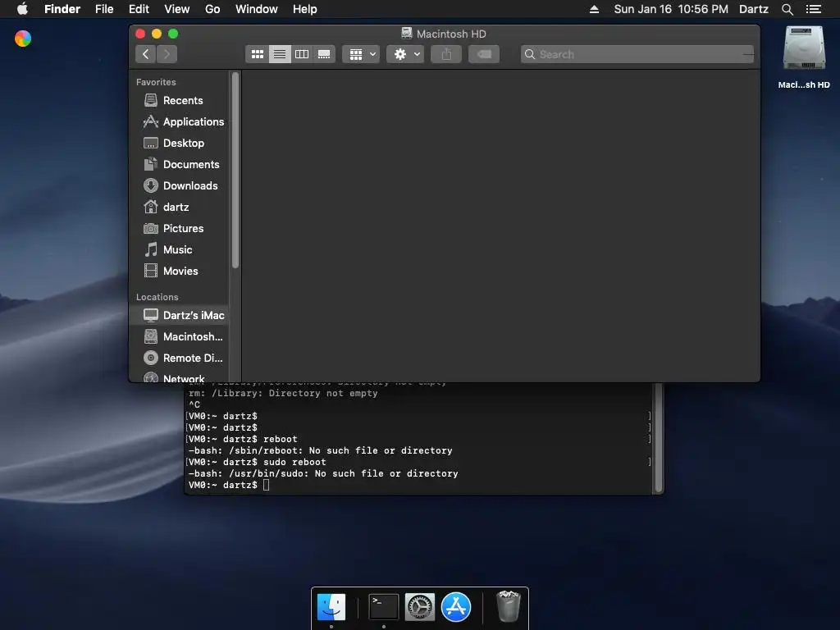Open the Finder application menu
This screenshot has height=630, width=840.
click(x=62, y=9)
